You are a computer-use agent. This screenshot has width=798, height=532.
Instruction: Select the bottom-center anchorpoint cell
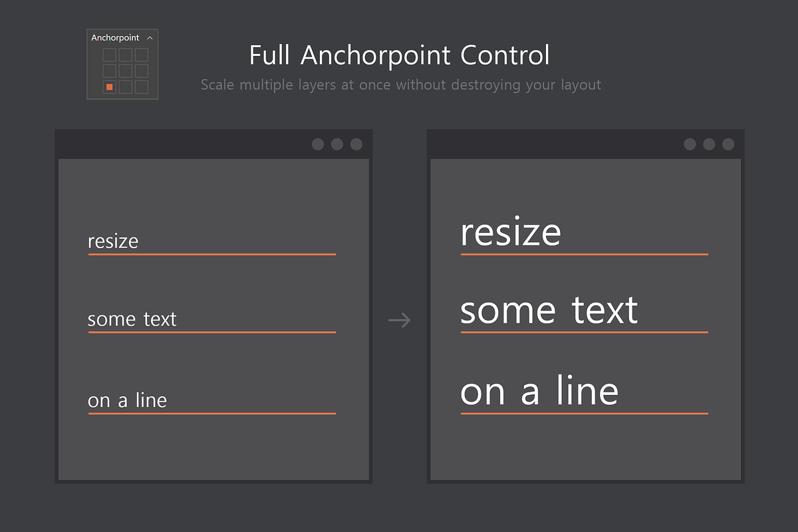pos(124,87)
